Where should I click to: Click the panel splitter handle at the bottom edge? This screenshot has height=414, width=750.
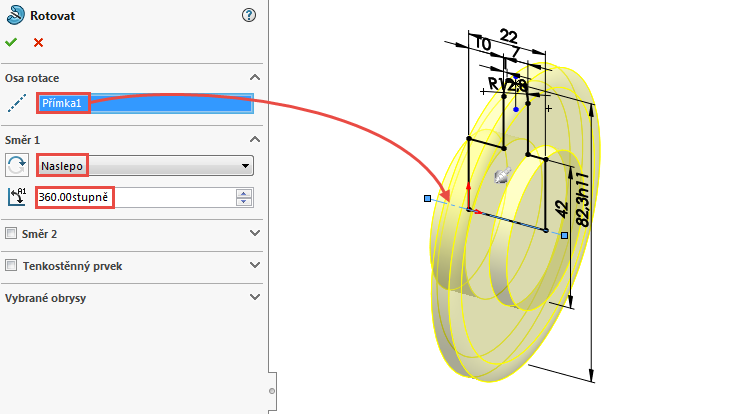272,391
